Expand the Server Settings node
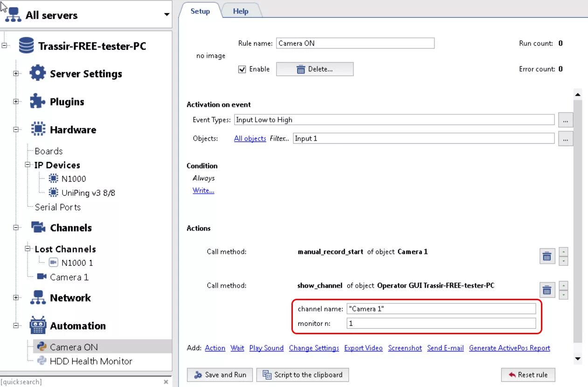 click(16, 74)
